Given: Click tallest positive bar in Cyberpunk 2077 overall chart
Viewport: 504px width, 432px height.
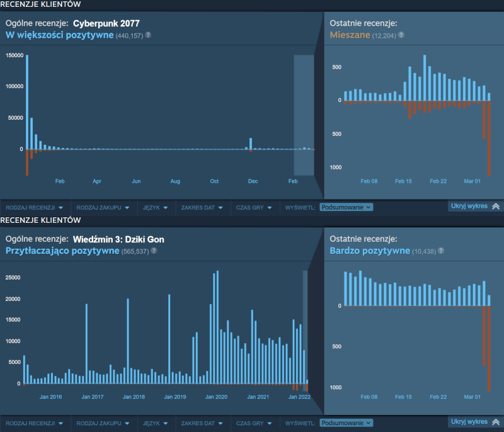Looking at the screenshot, I should click(x=27, y=102).
